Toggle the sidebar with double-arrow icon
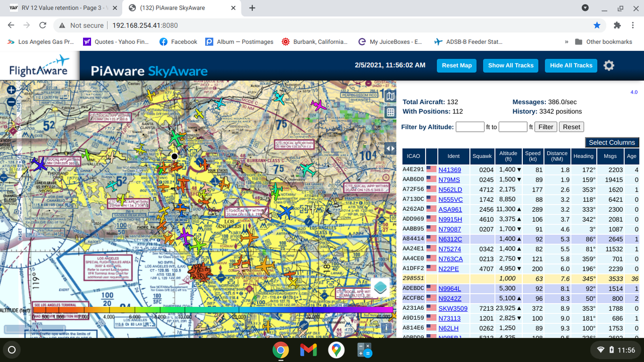This screenshot has height=362, width=644. coord(390,148)
